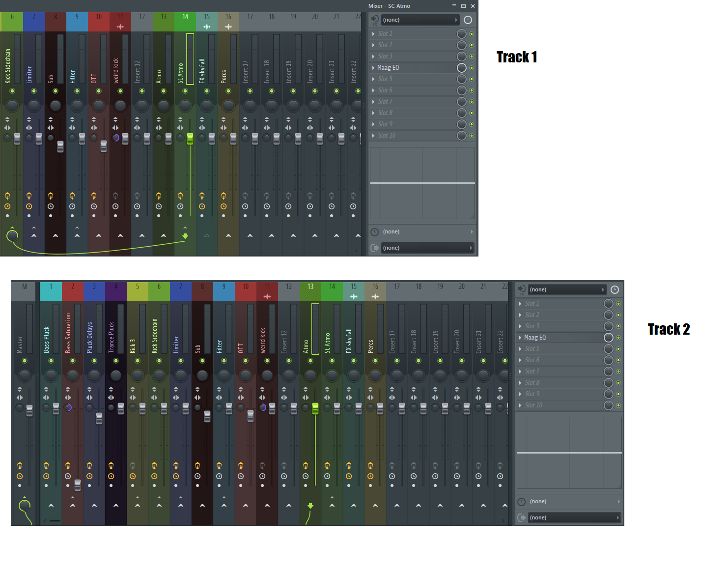Viewport: 728px width, 573px height.
Task: Click SC Atmo's green routing arrow, Track 1 mixer
Action: point(185,236)
